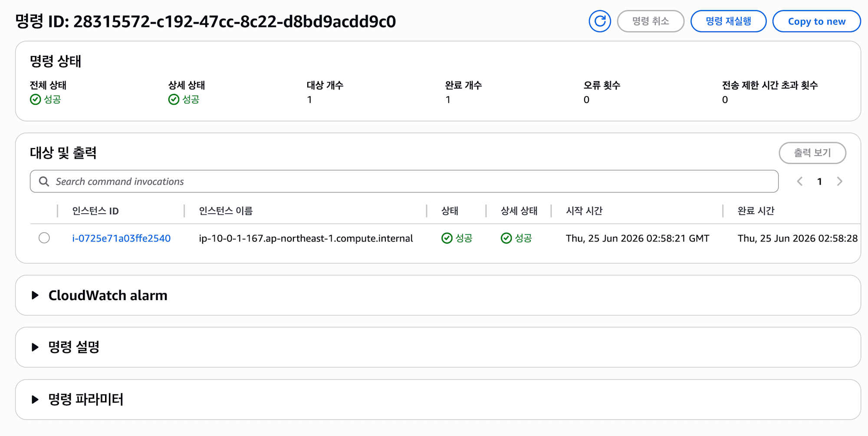This screenshot has width=868, height=436.
Task: Click 전송 제한 시간 초과 횟수 value 0
Action: (x=725, y=100)
